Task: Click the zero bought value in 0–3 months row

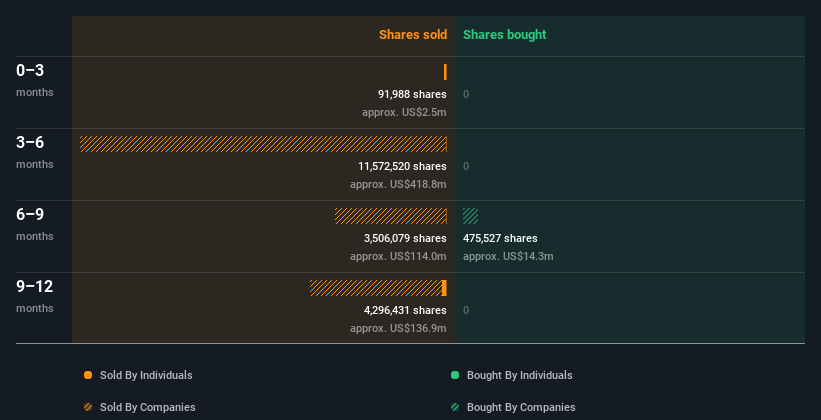Action: click(466, 94)
